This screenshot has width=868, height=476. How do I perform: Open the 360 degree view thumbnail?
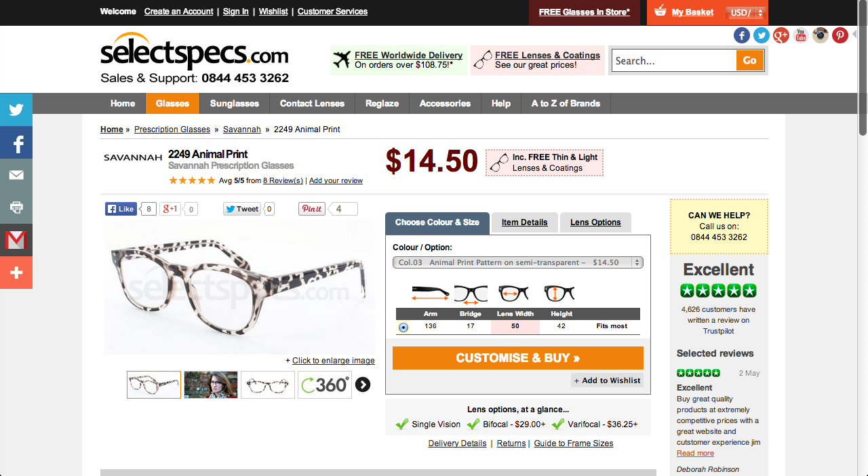(x=325, y=384)
